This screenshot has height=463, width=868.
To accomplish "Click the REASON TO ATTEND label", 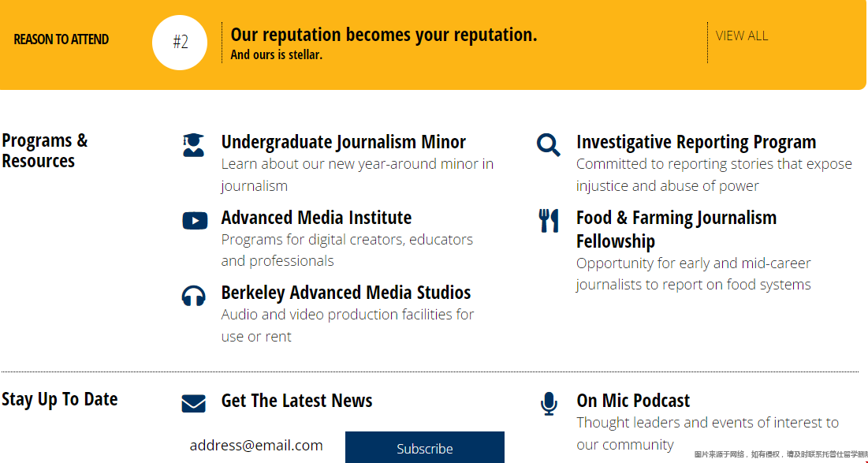I will pyautogui.click(x=61, y=40).
